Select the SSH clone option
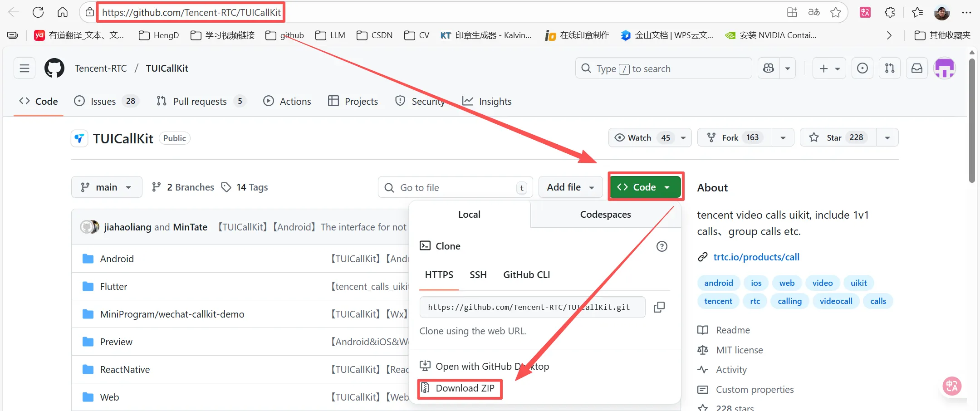 [x=478, y=275]
